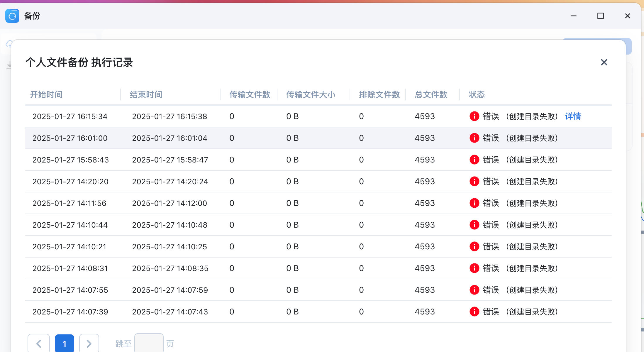Click error icon for 16:01:00 record
Screen dimensions: 644x352
click(x=474, y=138)
